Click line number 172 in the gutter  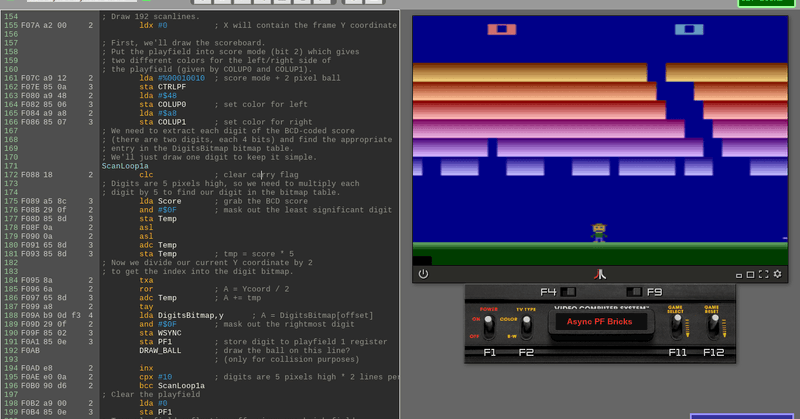point(11,175)
